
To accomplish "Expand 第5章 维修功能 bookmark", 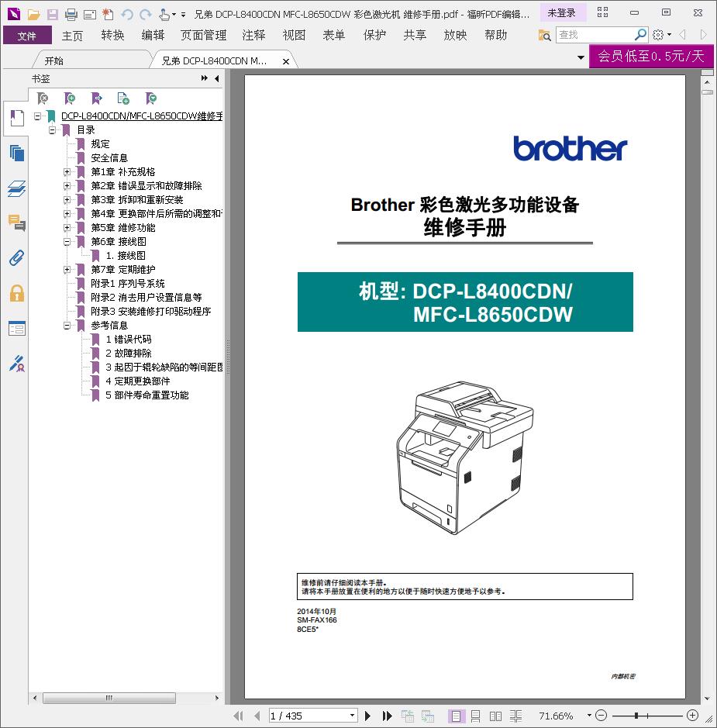I will tap(67, 227).
